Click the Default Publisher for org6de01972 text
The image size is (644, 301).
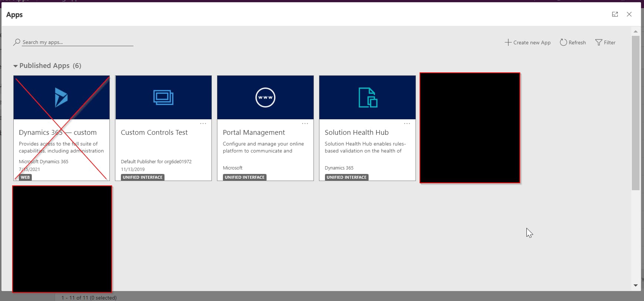tap(156, 161)
